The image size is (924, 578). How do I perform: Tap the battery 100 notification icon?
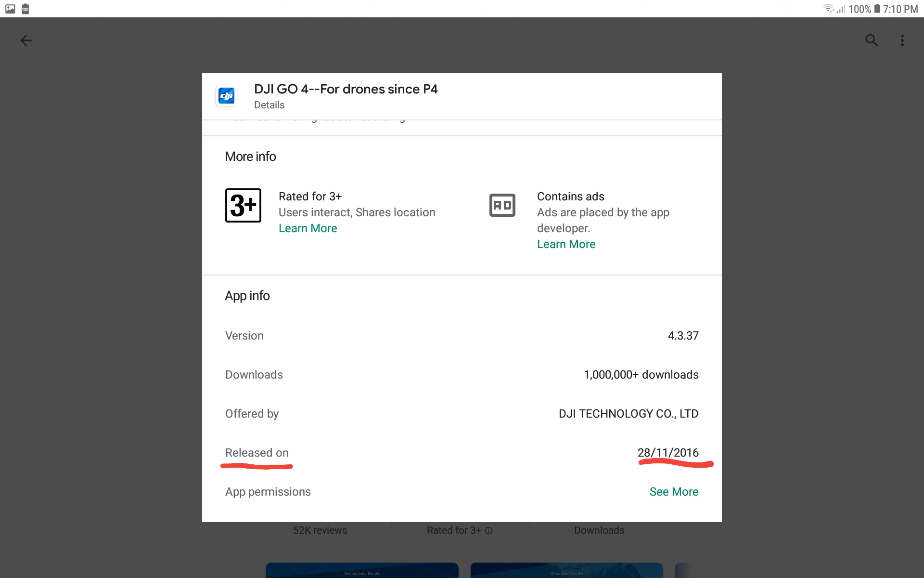point(26,9)
